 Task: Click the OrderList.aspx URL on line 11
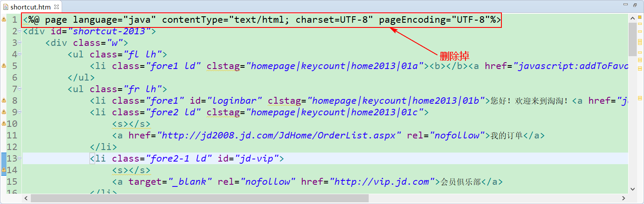point(279,135)
